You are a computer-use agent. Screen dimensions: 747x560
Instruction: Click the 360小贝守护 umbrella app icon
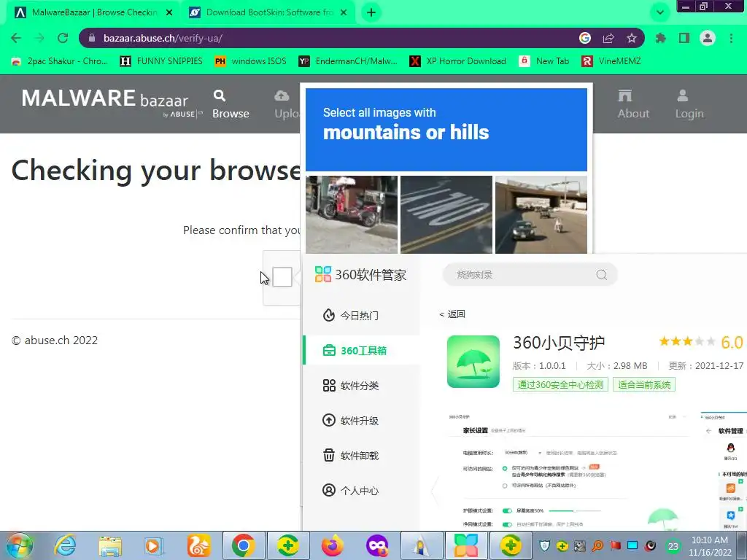(473, 362)
